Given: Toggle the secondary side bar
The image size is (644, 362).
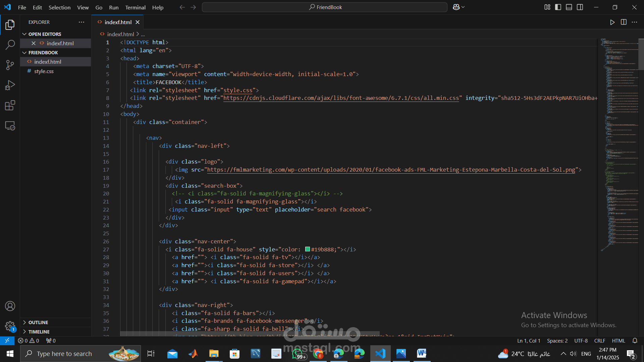Looking at the screenshot, I should point(580,7).
